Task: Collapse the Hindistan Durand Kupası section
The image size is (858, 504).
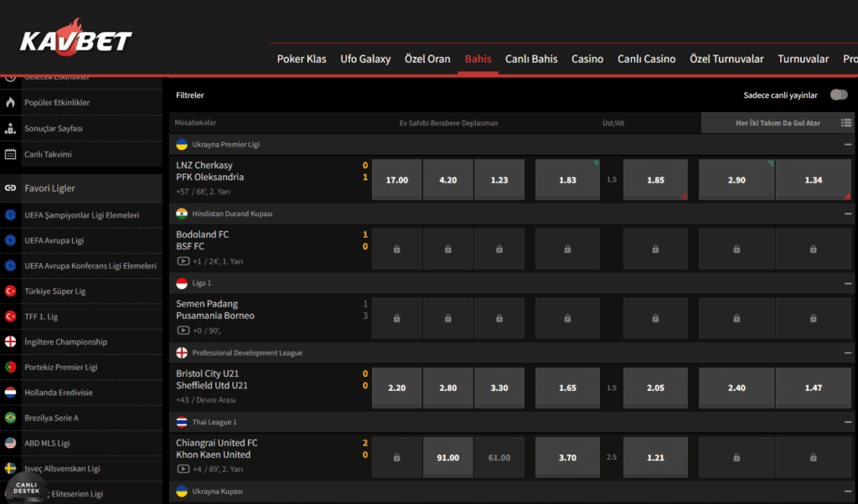Action: point(848,214)
